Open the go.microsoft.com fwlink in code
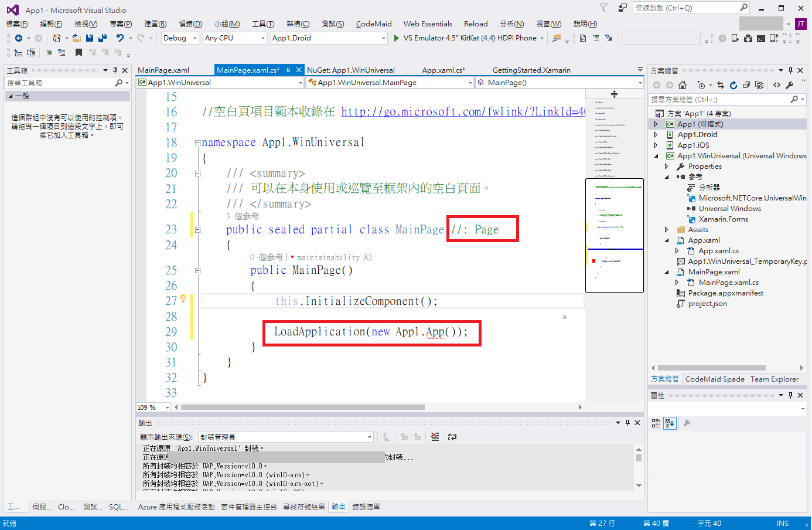The width and height of the screenshot is (812, 530). [x=463, y=111]
